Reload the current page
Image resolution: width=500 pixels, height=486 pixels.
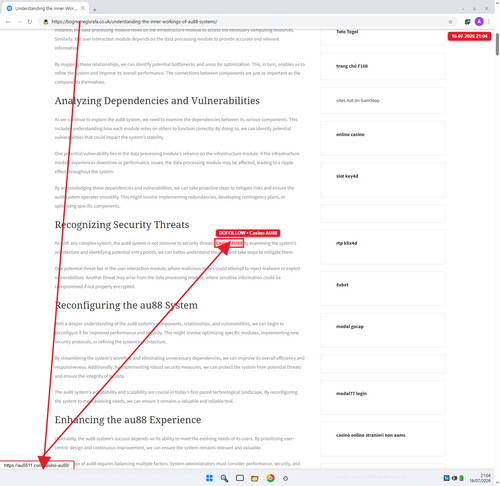click(x=30, y=22)
